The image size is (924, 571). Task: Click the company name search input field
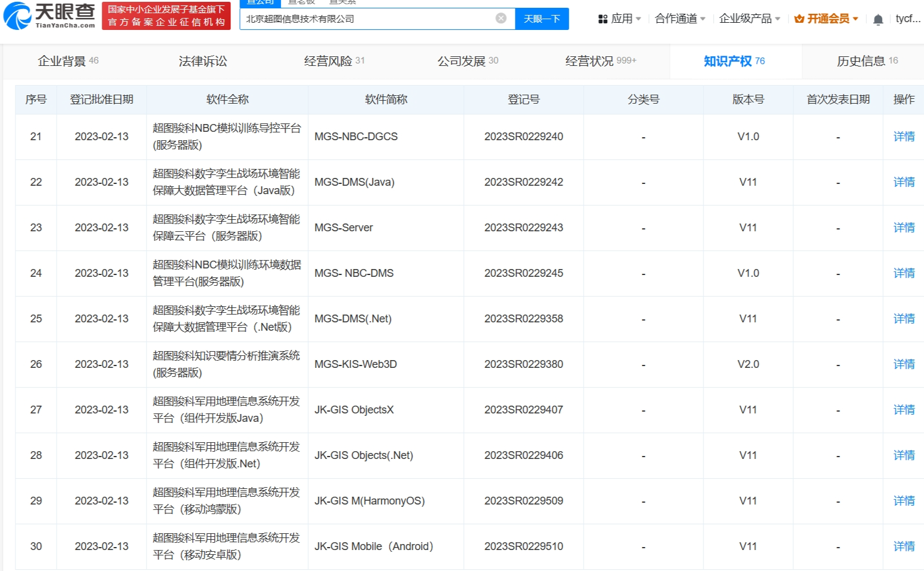pyautogui.click(x=368, y=19)
